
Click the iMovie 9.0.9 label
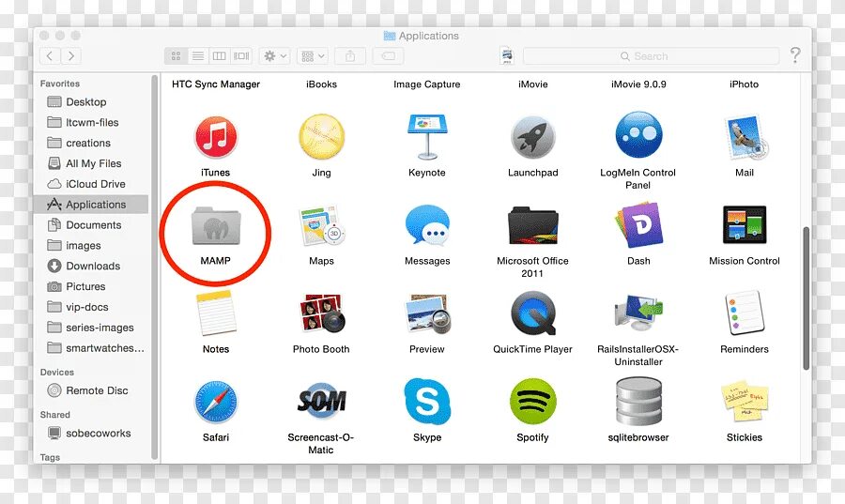click(x=638, y=84)
